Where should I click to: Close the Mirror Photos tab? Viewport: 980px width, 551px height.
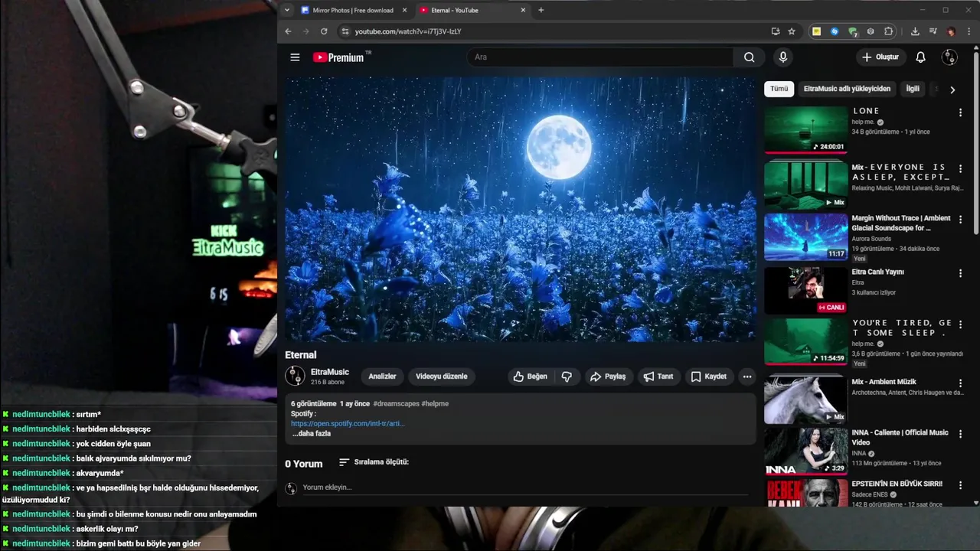(404, 10)
